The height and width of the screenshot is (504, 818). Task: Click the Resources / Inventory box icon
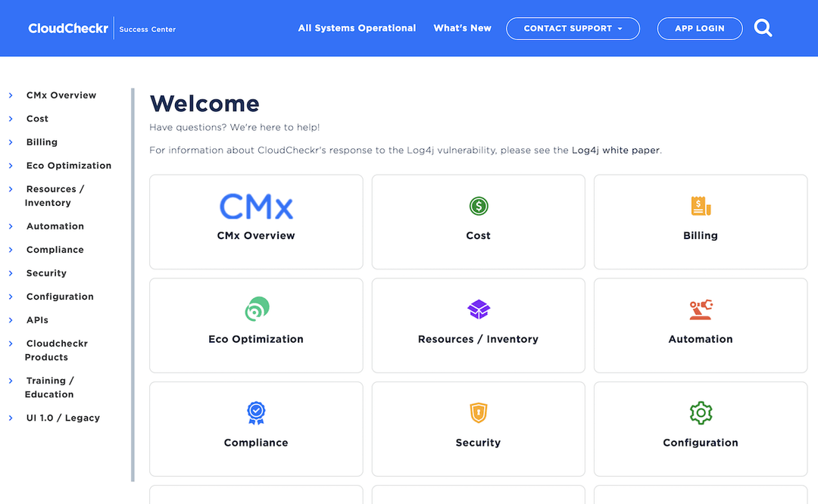tap(478, 309)
